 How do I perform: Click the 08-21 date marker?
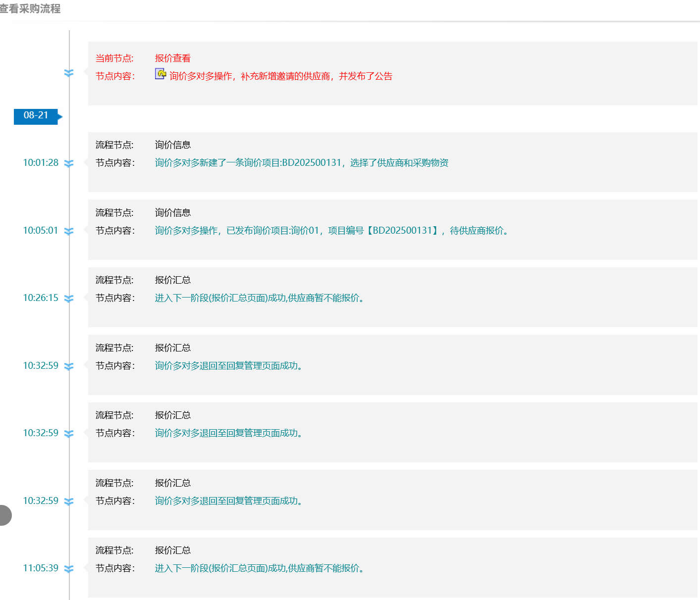click(x=36, y=116)
